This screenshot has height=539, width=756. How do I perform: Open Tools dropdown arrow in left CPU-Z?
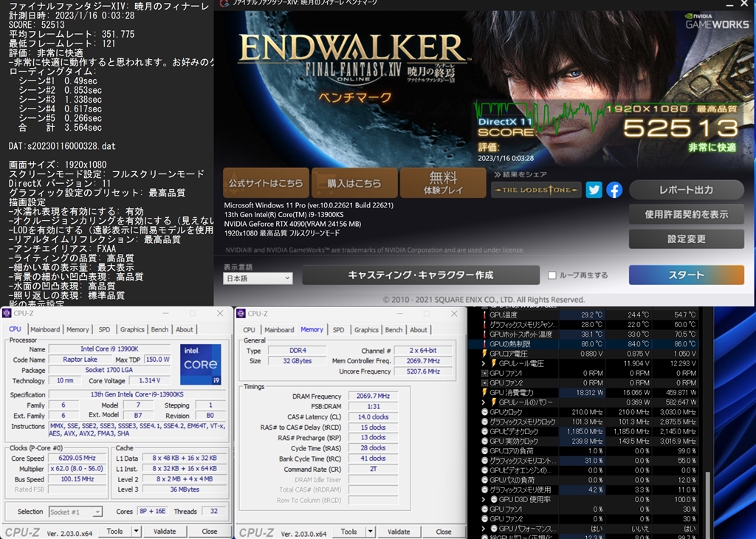pyautogui.click(x=136, y=532)
